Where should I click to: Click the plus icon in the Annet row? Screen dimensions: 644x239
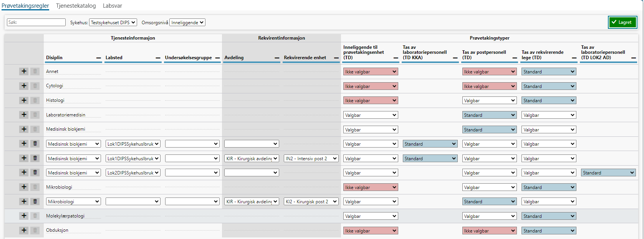pyautogui.click(x=24, y=71)
